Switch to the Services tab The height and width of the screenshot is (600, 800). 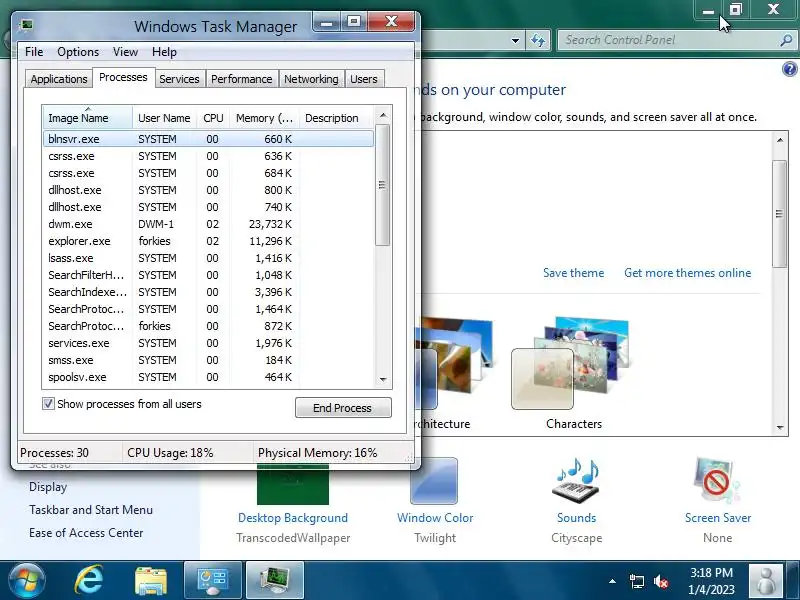179,79
